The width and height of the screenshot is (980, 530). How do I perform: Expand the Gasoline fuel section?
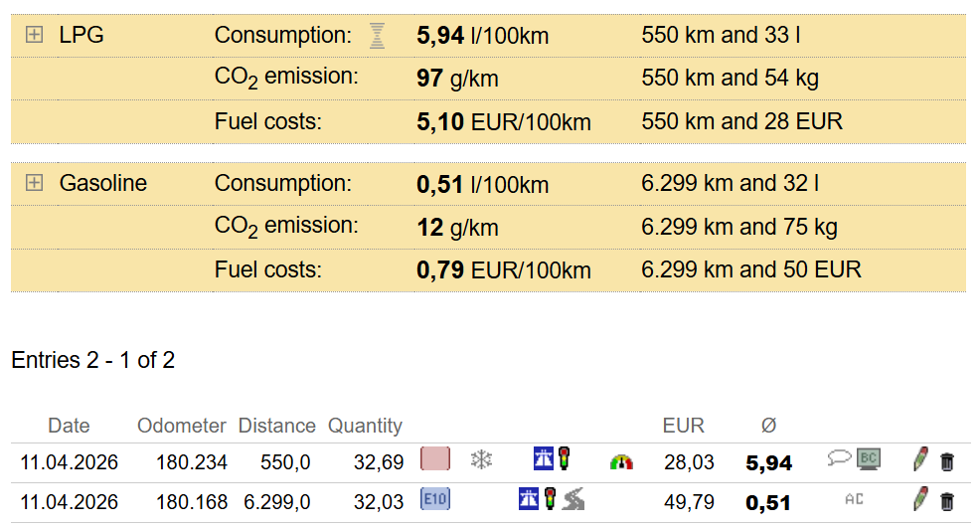point(35,183)
